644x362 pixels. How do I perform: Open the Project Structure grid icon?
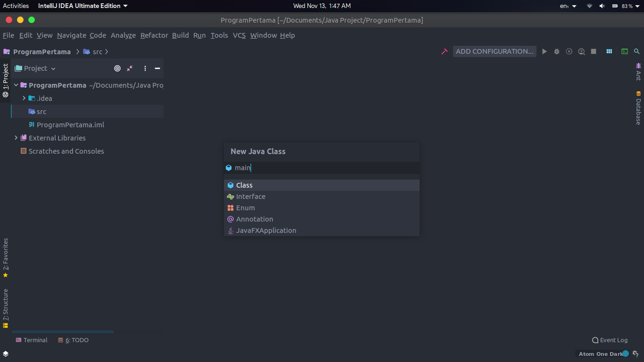pyautogui.click(x=609, y=51)
